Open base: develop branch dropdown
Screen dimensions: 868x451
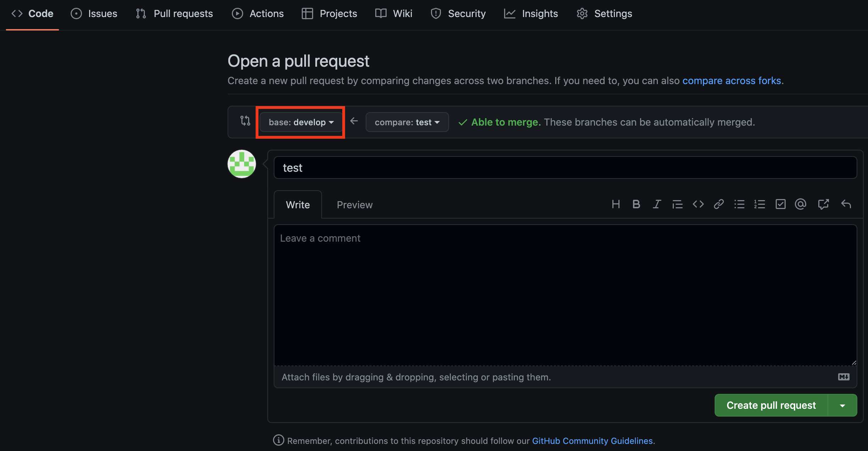pos(301,122)
